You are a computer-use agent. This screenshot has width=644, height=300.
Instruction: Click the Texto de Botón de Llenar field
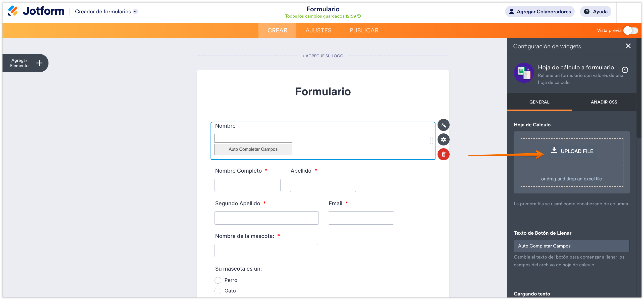[x=571, y=246]
